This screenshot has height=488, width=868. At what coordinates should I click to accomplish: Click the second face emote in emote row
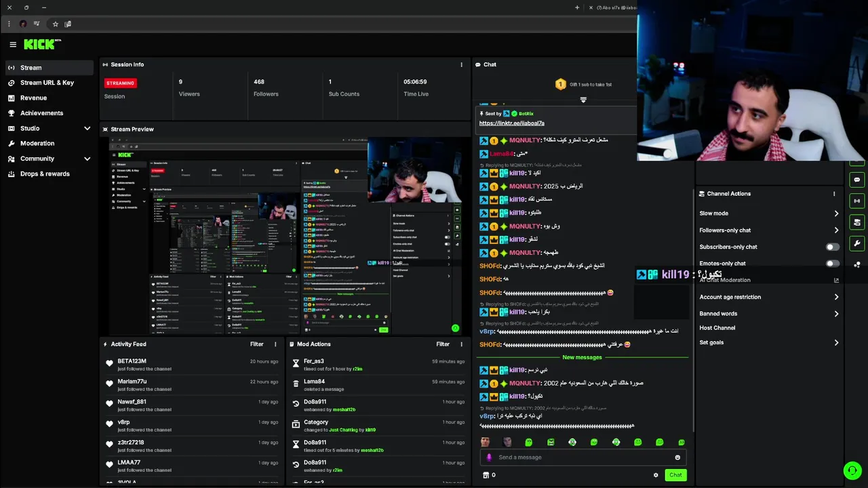point(507,442)
